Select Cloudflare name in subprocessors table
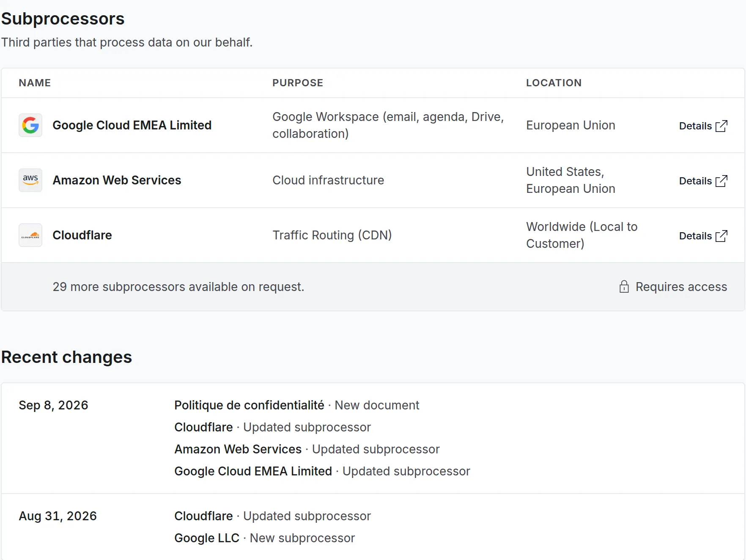 pos(82,235)
